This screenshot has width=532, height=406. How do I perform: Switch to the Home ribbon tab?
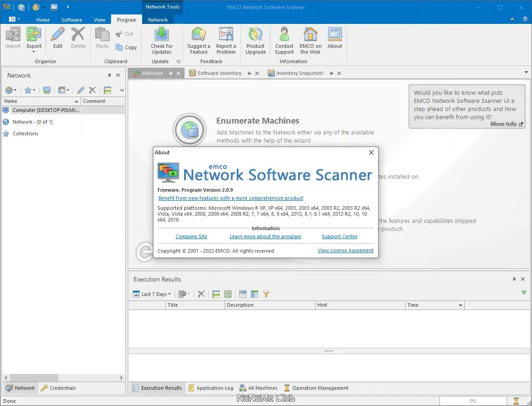point(43,20)
